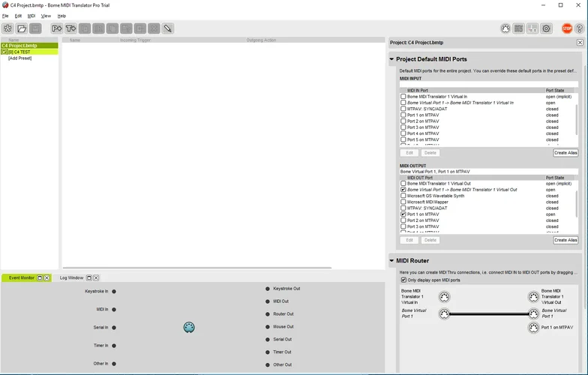Click router input icon for Bome Virtual Port 1
The height and width of the screenshot is (375, 588).
coord(444,313)
